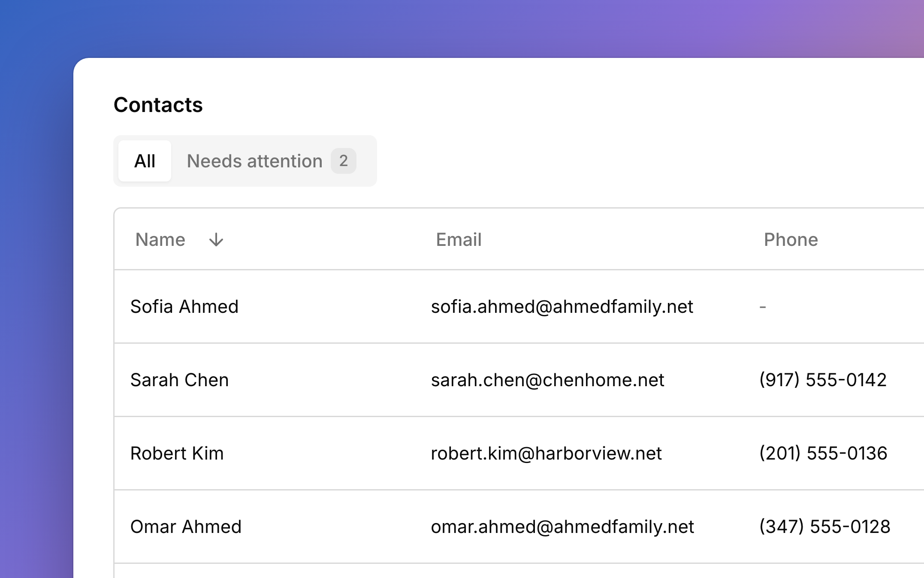Click the Contacts page heading
The image size is (924, 578).
coord(158,105)
